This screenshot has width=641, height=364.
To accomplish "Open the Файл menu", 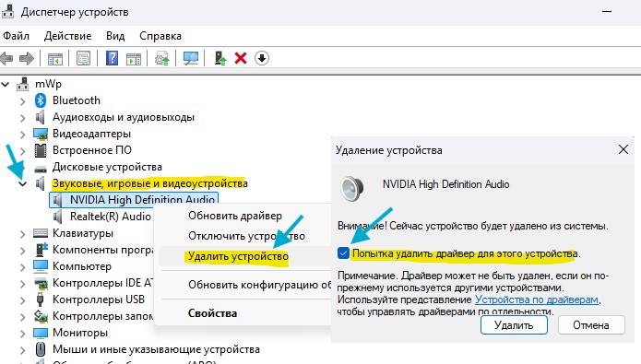I will click(16, 36).
